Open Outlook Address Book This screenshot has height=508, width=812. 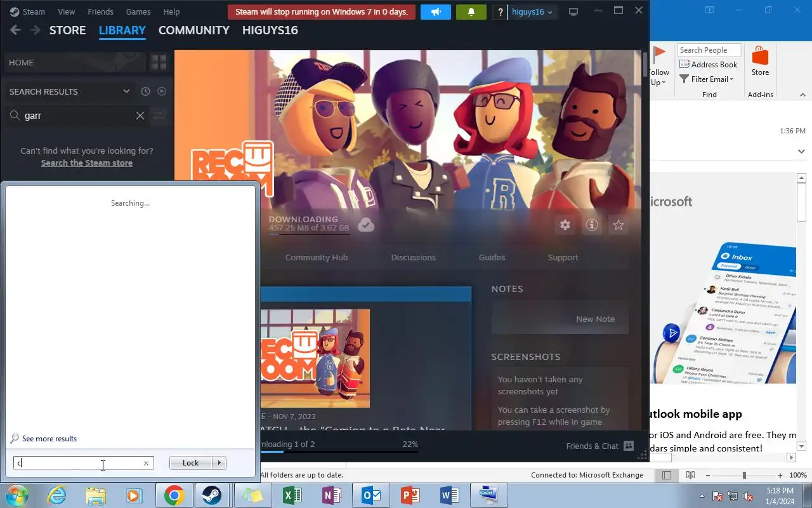709,64
